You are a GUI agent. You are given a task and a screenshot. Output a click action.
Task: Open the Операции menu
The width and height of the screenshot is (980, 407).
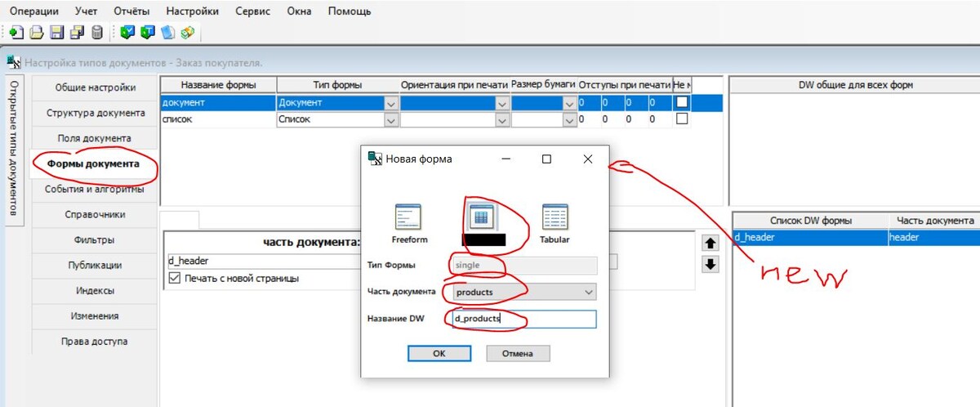33,11
